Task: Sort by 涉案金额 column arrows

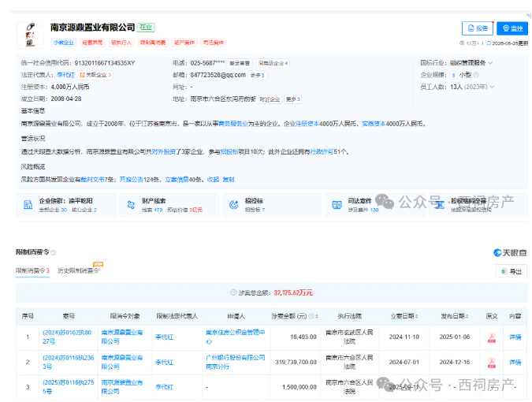Action: [x=317, y=316]
